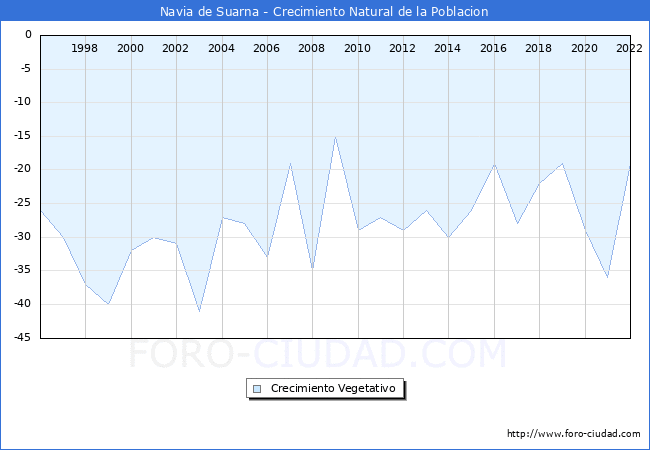The image size is (650, 450).
Task: Click the 2007 peak data point near -19
Action: (x=290, y=163)
